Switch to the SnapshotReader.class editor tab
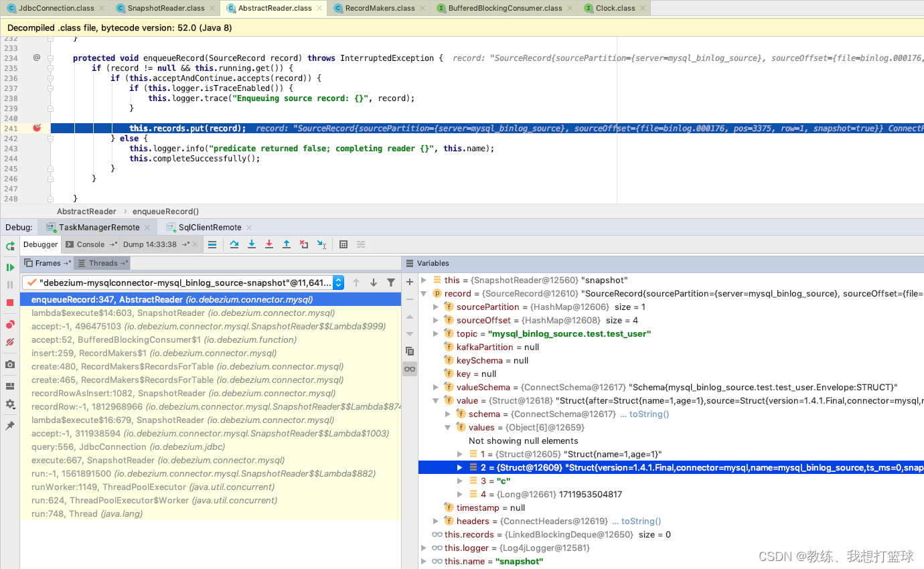The height and width of the screenshot is (569, 924). [x=166, y=8]
